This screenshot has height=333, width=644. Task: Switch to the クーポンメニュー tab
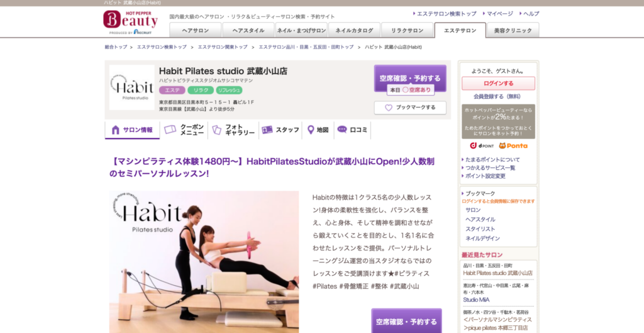coord(184,130)
